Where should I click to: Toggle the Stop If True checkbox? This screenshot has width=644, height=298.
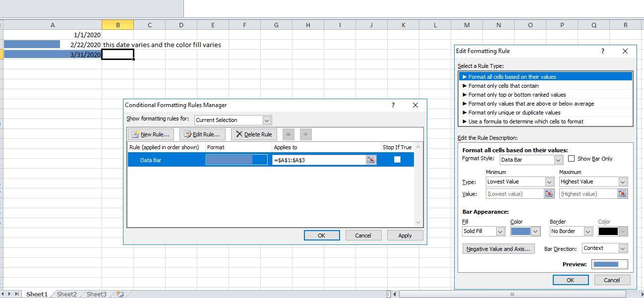(397, 159)
